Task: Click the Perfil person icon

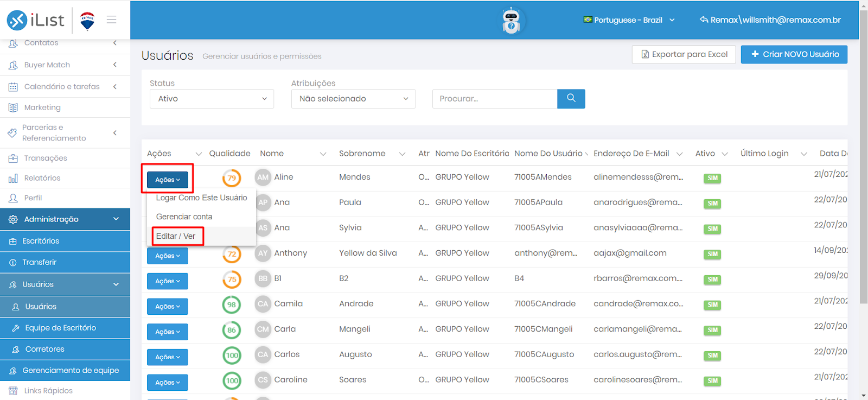Action: click(13, 198)
